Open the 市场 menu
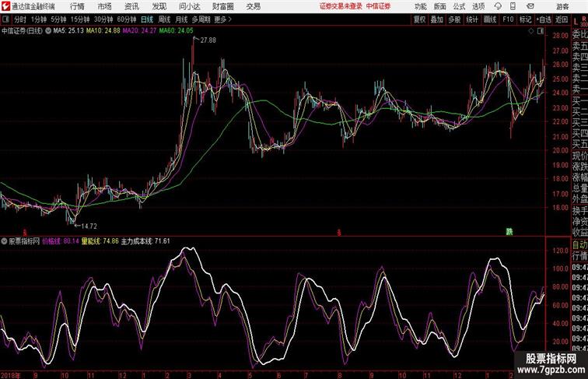The width and height of the screenshot is (588, 379). [105, 6]
